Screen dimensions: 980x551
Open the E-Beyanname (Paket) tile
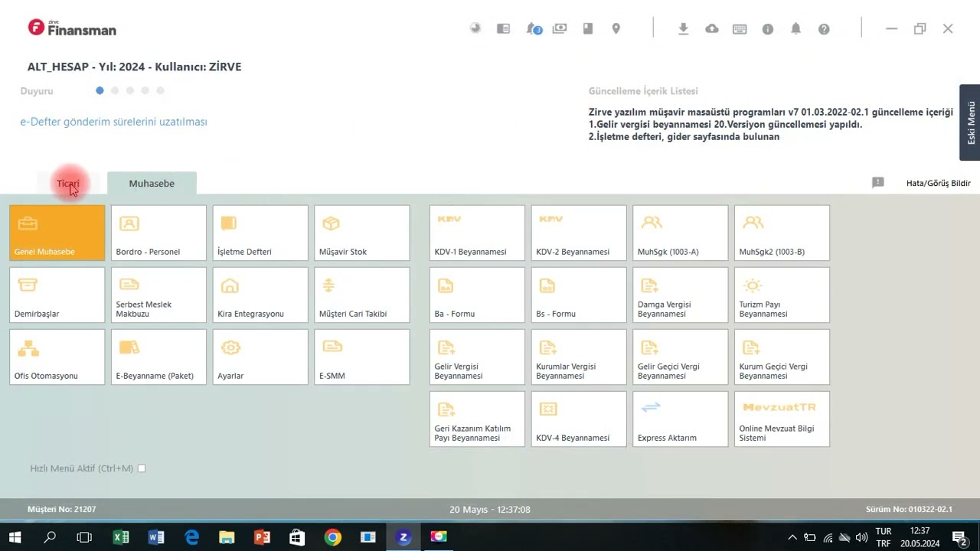point(158,357)
